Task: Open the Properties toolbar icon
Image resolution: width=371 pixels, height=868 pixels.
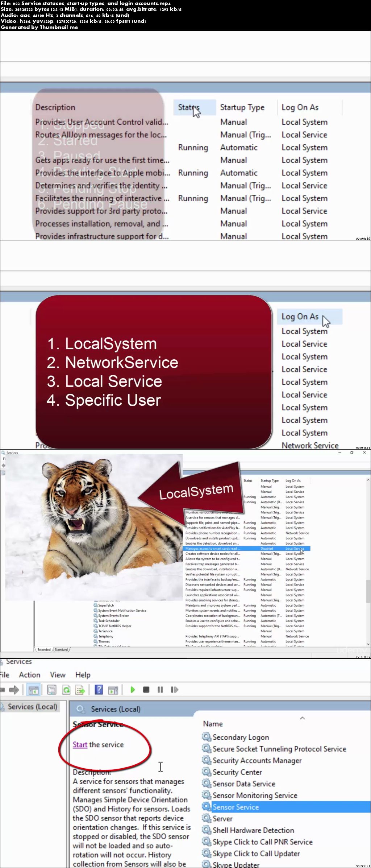Action: pos(51,690)
